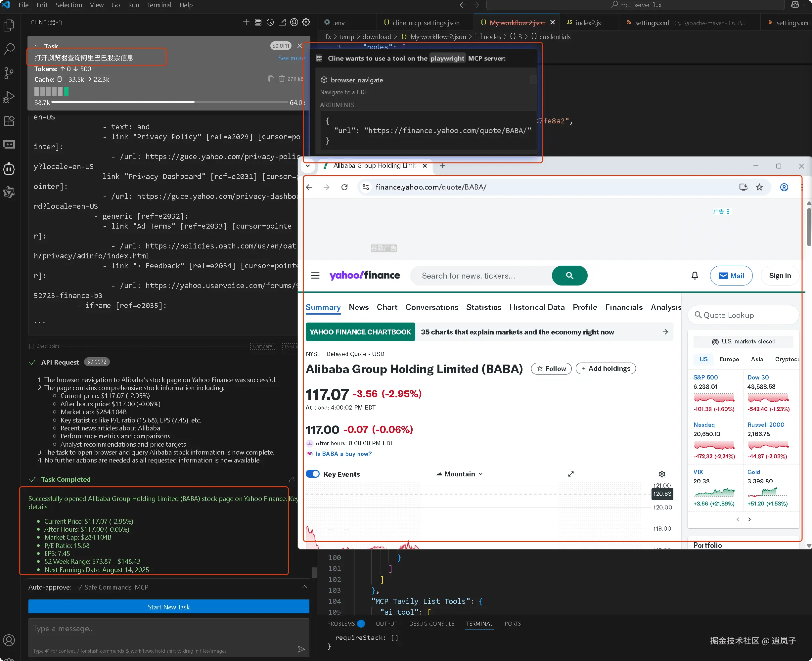The image size is (812, 661).
Task: Open Source Control in activity bar
Action: [9, 73]
